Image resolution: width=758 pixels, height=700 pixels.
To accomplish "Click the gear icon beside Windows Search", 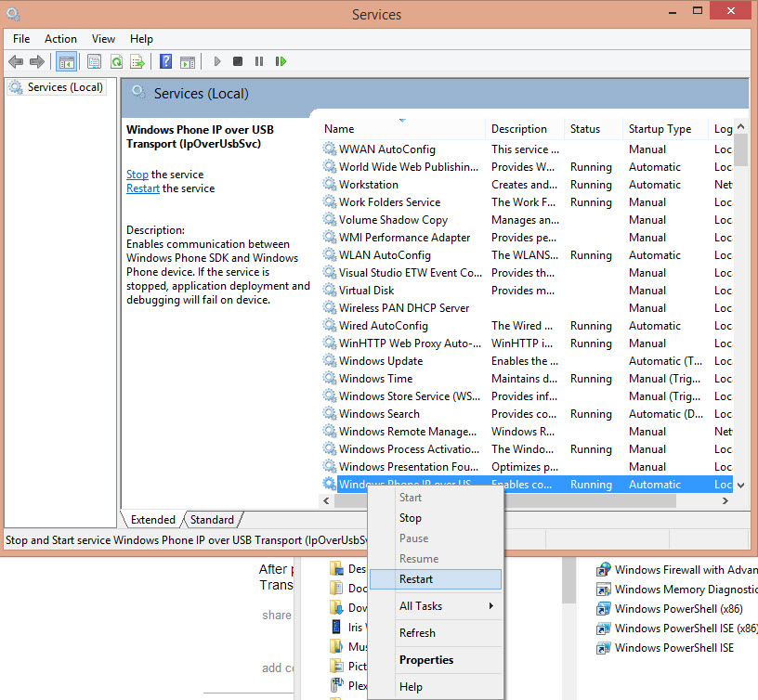I will pyautogui.click(x=329, y=413).
